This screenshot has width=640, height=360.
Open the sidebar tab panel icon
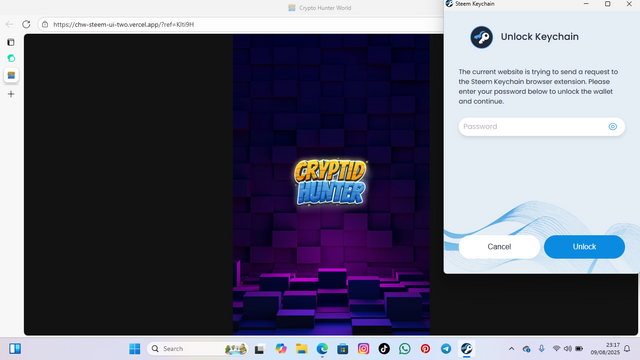pos(11,42)
